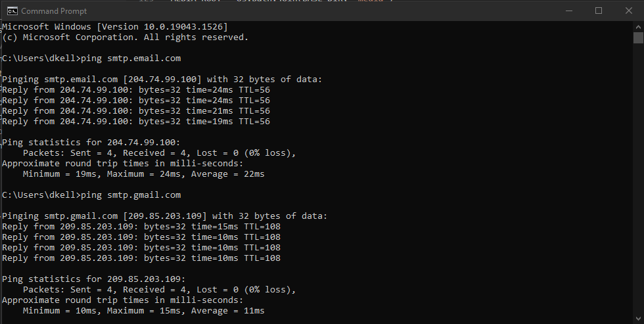Screen dimensions: 644x324
Task: Open the Command Prompt system menu icon
Action: pyautogui.click(x=12, y=11)
